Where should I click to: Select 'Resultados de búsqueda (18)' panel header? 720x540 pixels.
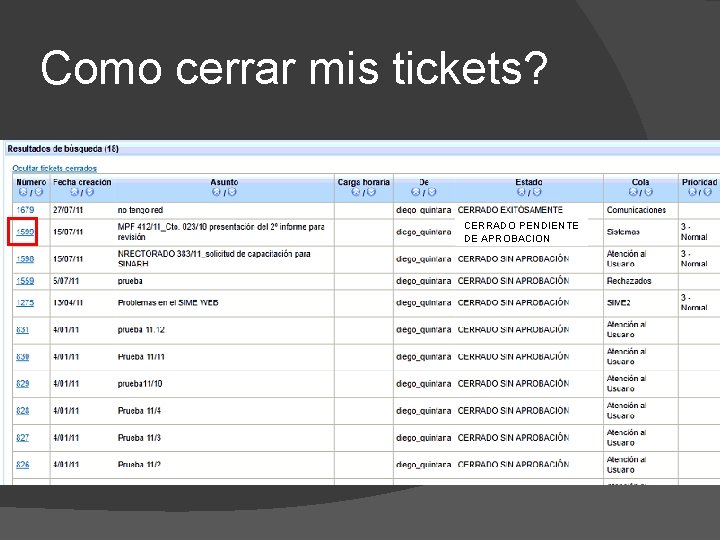pyautogui.click(x=362, y=149)
